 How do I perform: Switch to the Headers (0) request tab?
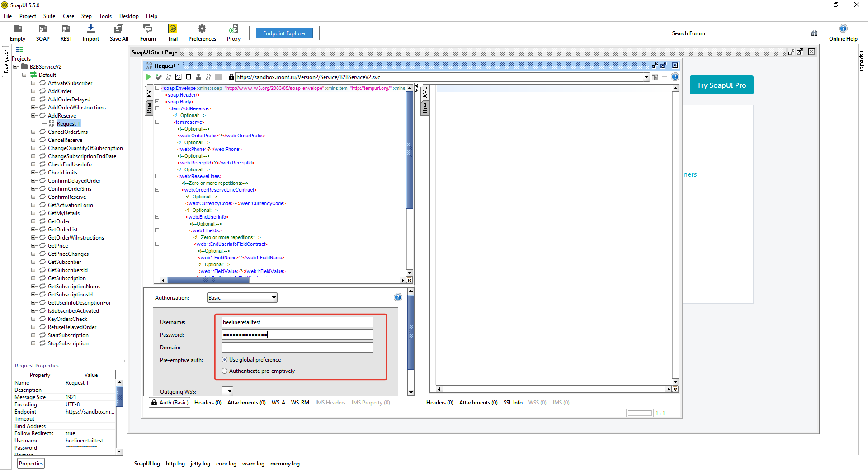click(208, 403)
